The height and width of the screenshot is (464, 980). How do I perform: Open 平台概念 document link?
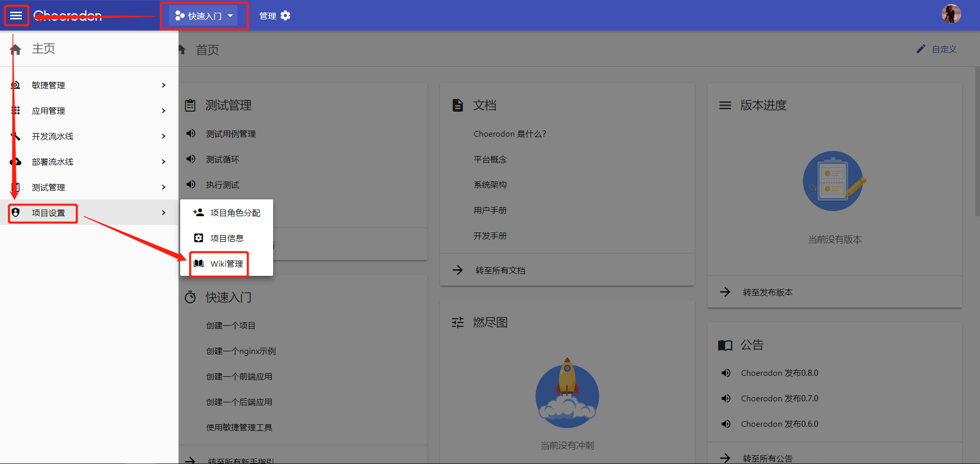pos(490,159)
